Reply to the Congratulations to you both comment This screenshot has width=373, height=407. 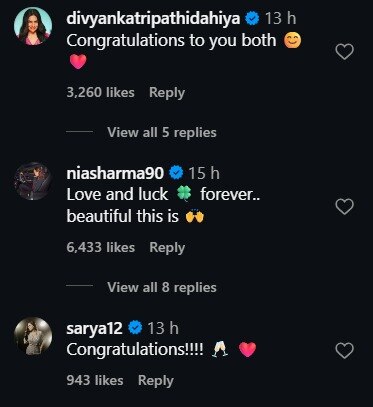pos(167,93)
